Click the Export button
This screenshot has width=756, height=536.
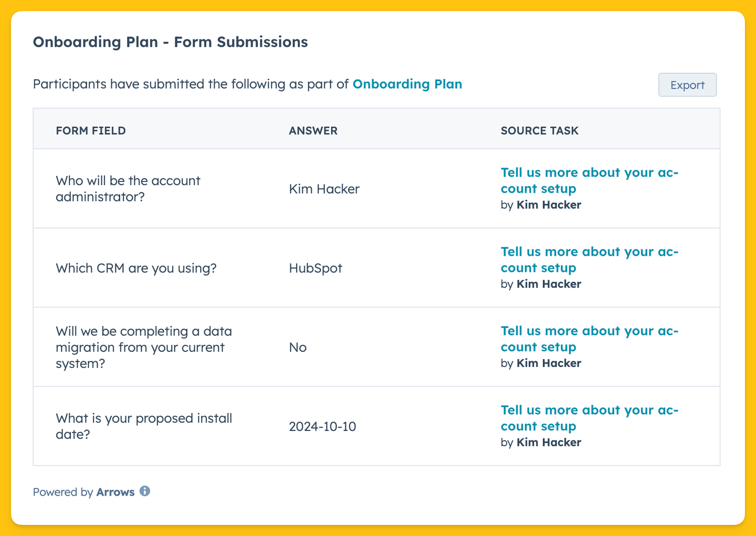click(x=687, y=85)
